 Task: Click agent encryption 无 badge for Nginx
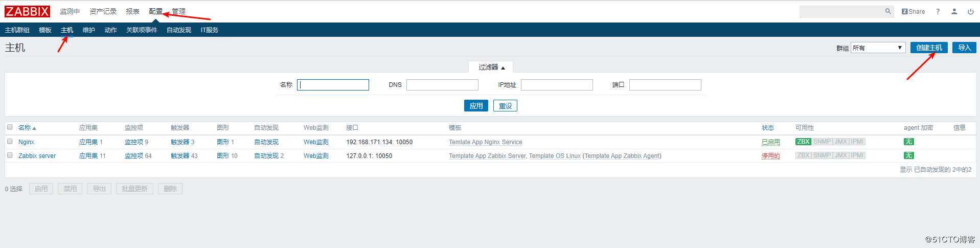point(908,142)
